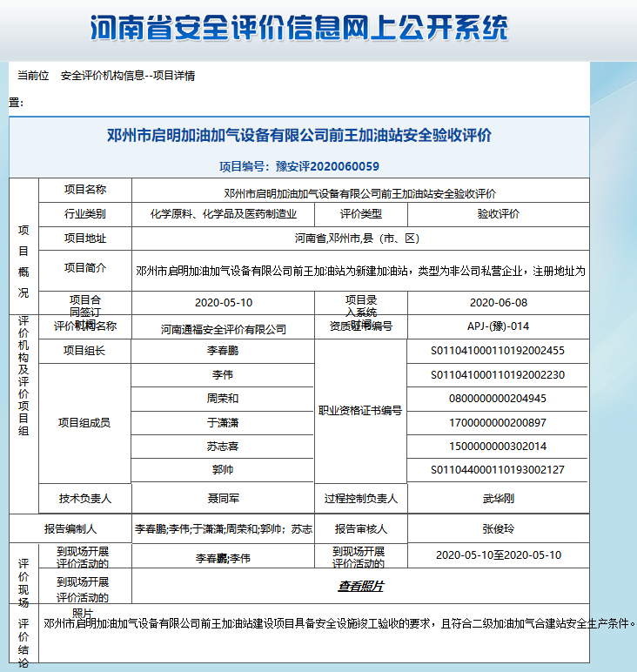Click the 评价类型 label
This screenshot has width=637, height=672.
(x=360, y=214)
